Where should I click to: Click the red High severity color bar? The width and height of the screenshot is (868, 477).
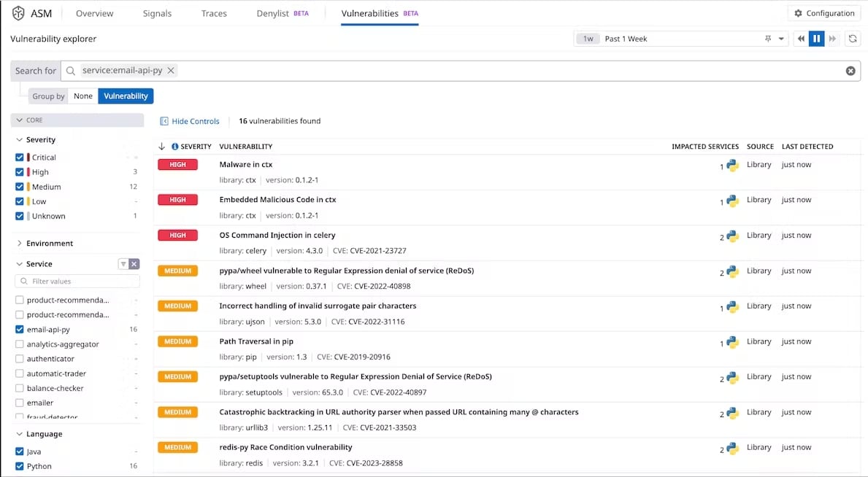click(x=28, y=172)
